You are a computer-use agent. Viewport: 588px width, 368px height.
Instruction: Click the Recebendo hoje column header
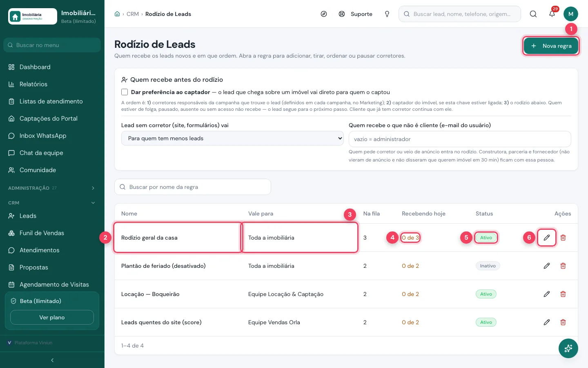(423, 213)
